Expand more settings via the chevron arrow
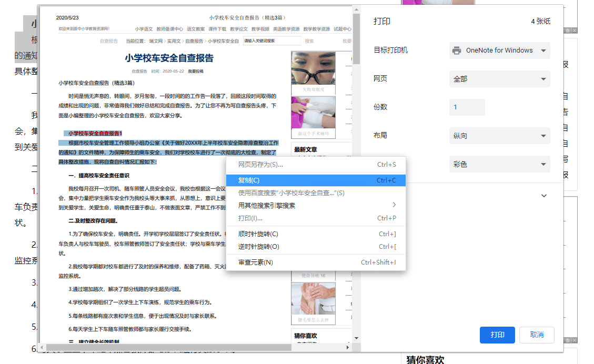 click(x=544, y=195)
